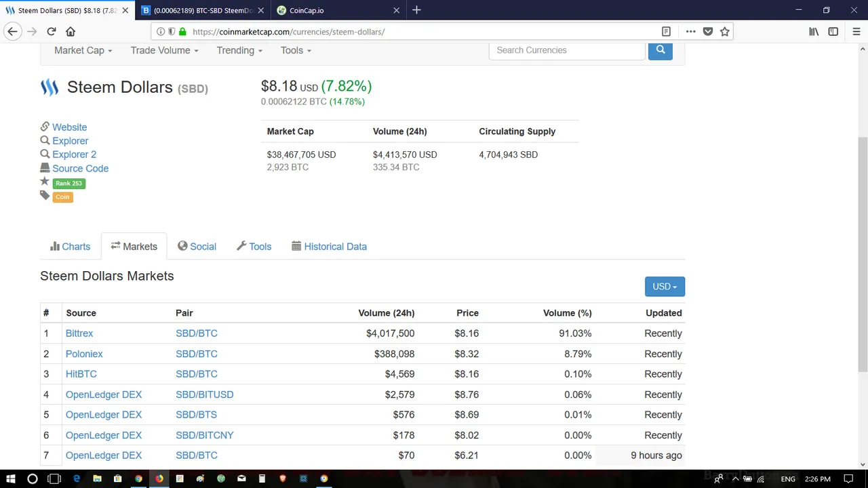The height and width of the screenshot is (488, 868).
Task: Open the Source Code link
Action: pos(80,168)
